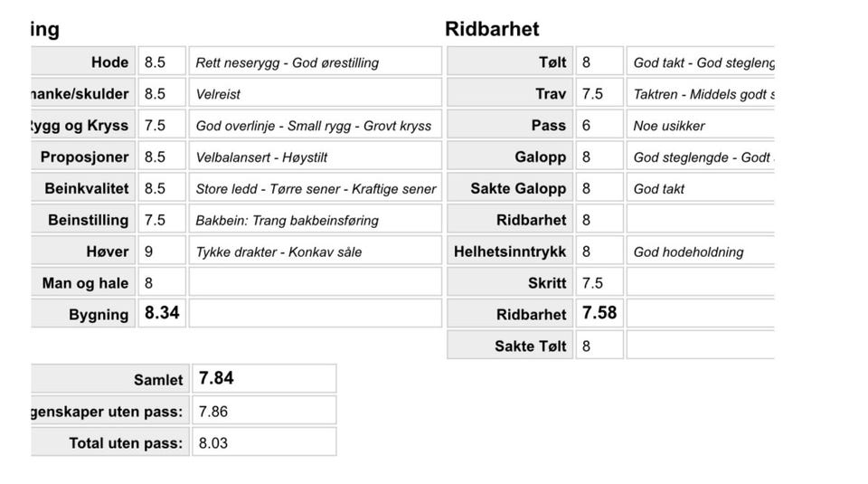The width and height of the screenshot is (868, 484).
Task: Click the Noe usikker comment field
Action: click(x=701, y=126)
